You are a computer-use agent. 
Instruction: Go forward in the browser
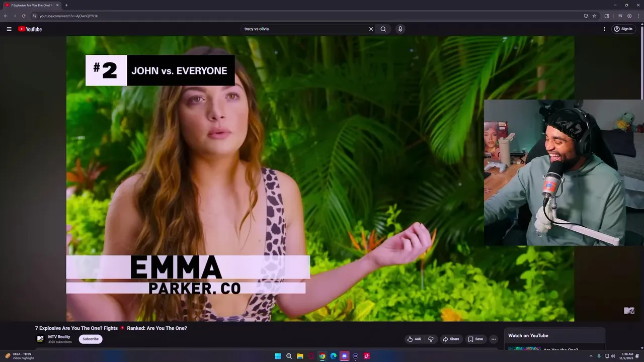14,16
